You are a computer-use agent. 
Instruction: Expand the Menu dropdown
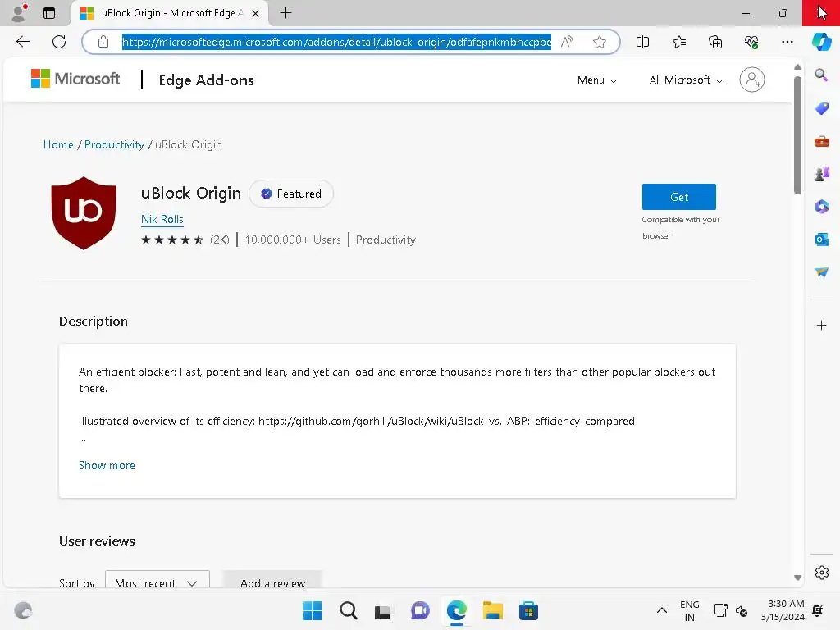coord(597,80)
